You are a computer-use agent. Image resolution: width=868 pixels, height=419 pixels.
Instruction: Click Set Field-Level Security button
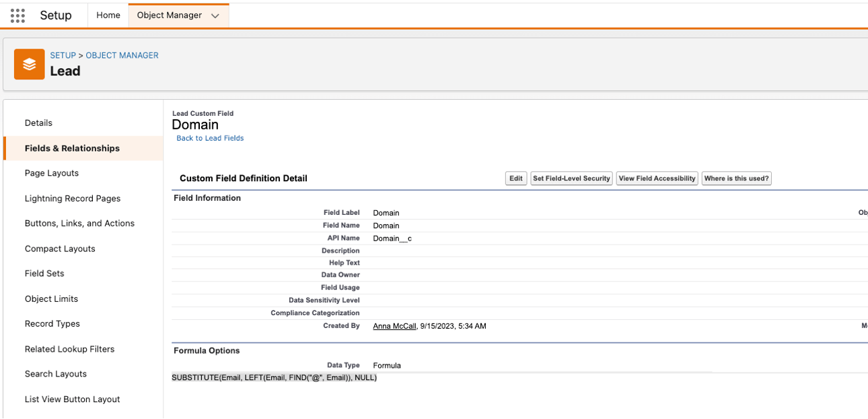pos(571,179)
